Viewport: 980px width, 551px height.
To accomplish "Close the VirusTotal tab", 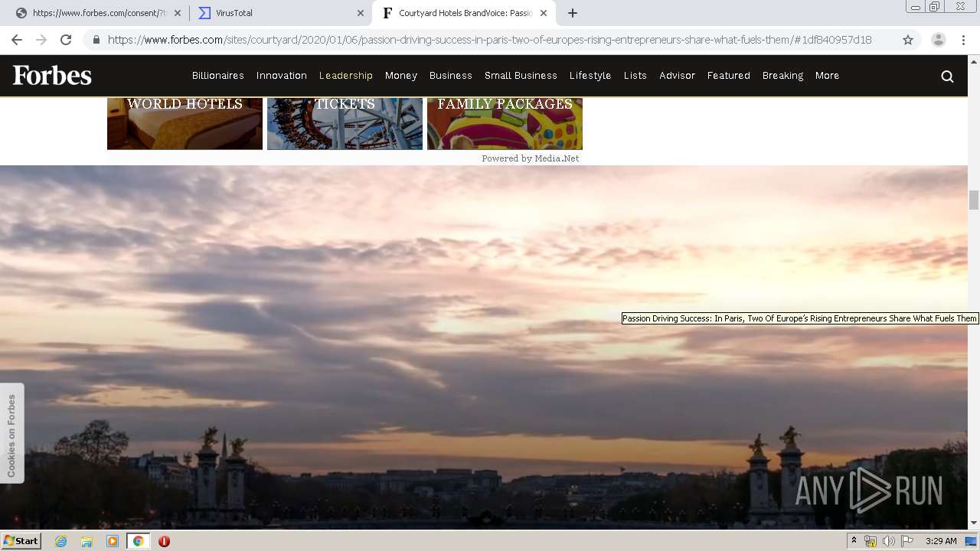I will (361, 13).
